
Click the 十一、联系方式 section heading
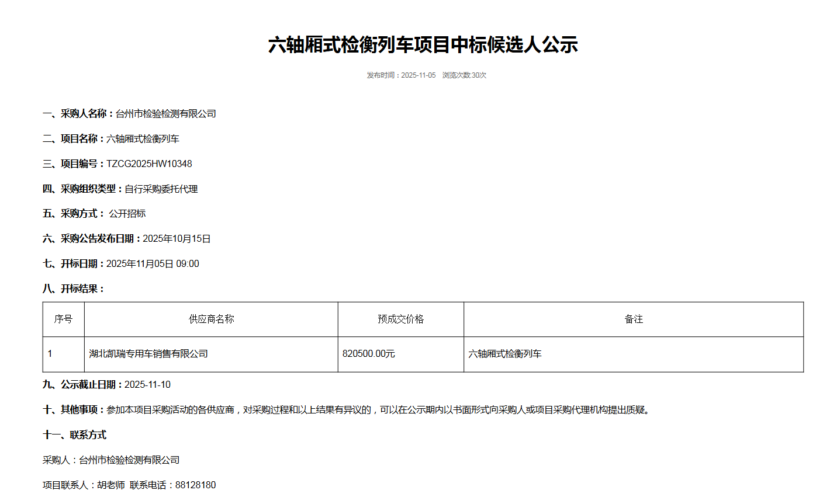point(74,435)
